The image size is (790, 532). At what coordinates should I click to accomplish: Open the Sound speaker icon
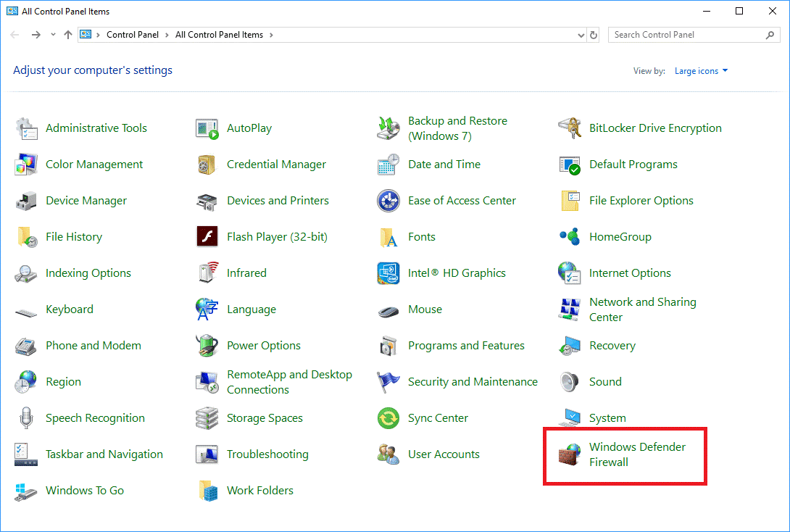click(x=570, y=382)
